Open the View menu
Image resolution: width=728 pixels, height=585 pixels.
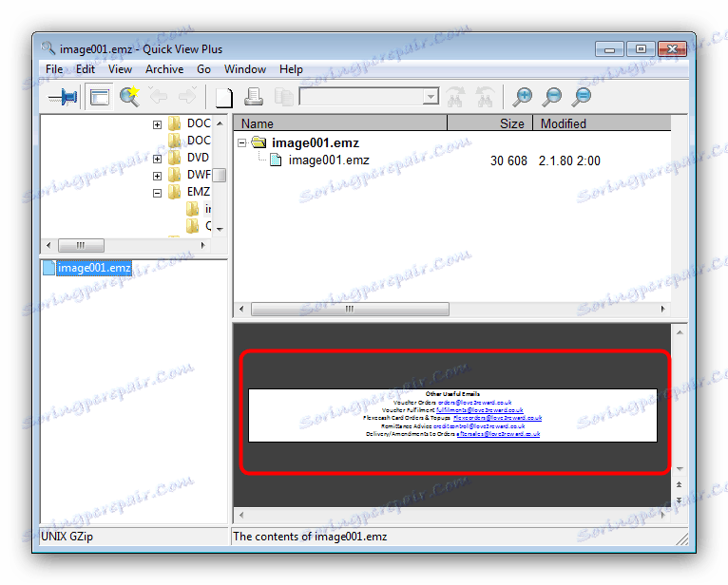(x=121, y=69)
